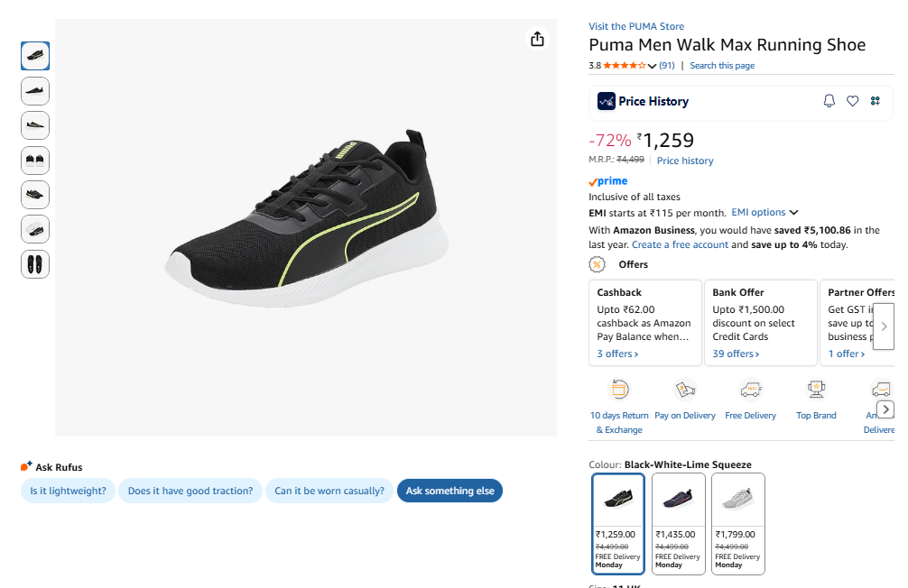The height and width of the screenshot is (588, 908).
Task: Select the insole view thumbnail at bottom
Action: (x=35, y=264)
